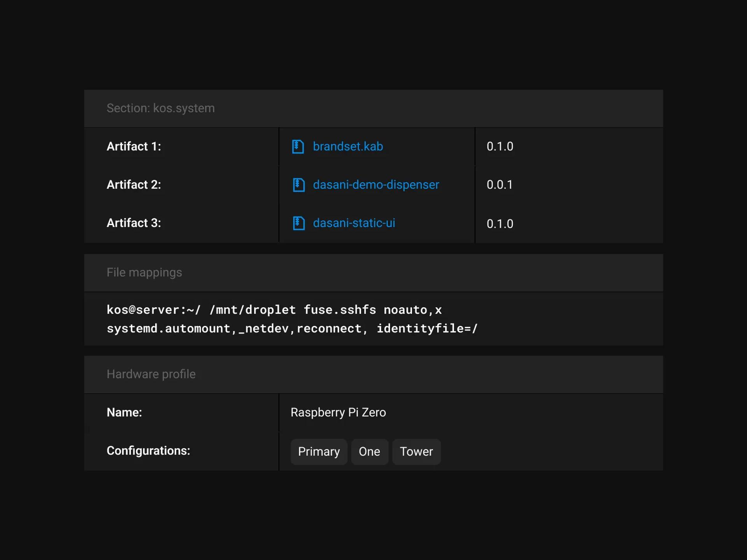
Task: Click the file icon beside dasani-static-ui
Action: [x=298, y=223]
